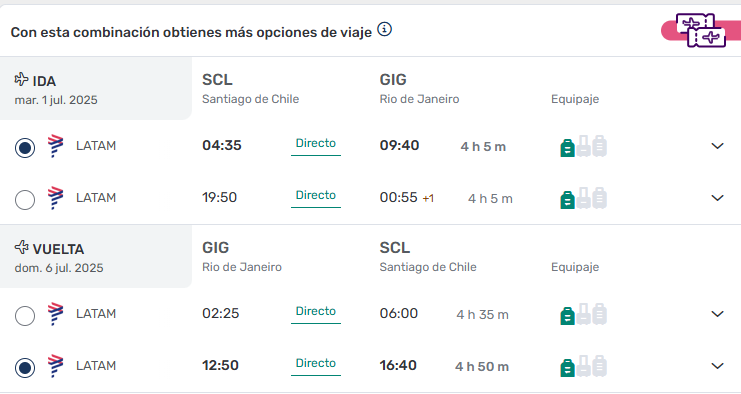Click the Directo label on the 19:50 flight
The height and width of the screenshot is (394, 741).
[316, 195]
